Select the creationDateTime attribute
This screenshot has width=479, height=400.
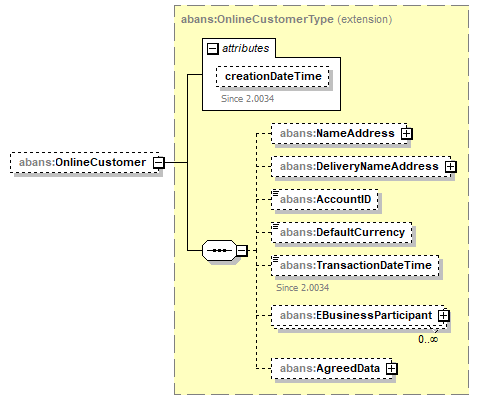[273, 77]
